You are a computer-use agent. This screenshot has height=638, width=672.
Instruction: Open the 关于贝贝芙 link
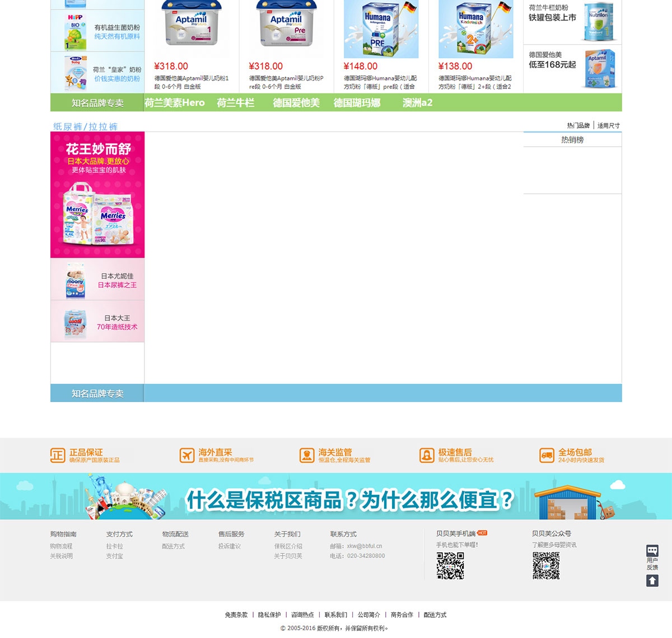(x=288, y=556)
